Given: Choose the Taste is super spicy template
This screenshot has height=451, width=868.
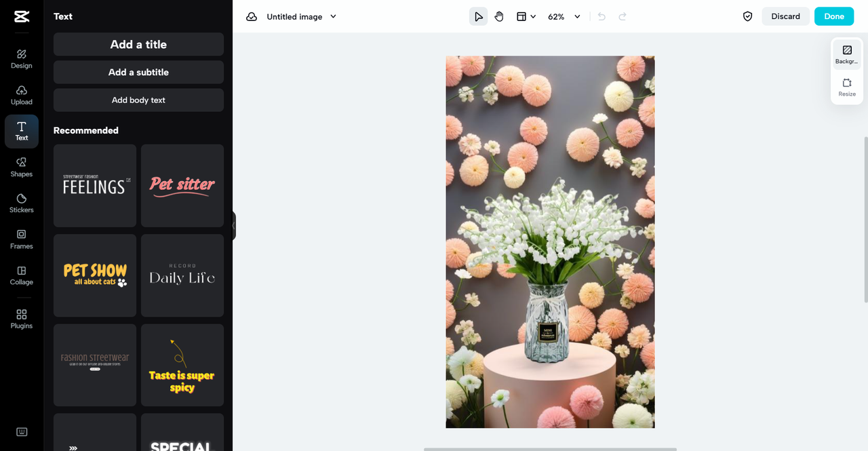Looking at the screenshot, I should [182, 365].
